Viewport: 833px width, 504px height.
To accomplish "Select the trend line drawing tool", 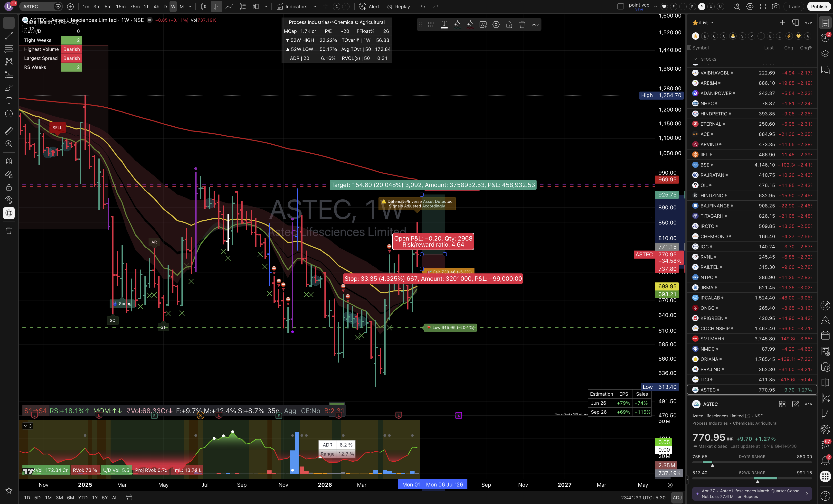I will pyautogui.click(x=9, y=36).
